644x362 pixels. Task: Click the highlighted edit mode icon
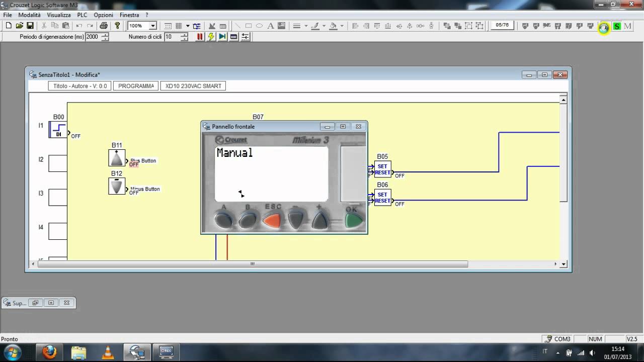point(604,28)
